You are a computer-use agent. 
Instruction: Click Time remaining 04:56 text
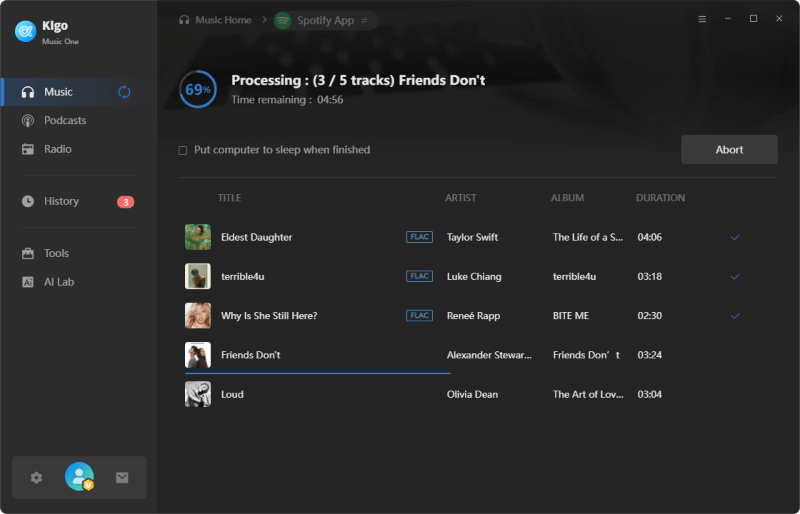click(x=287, y=100)
